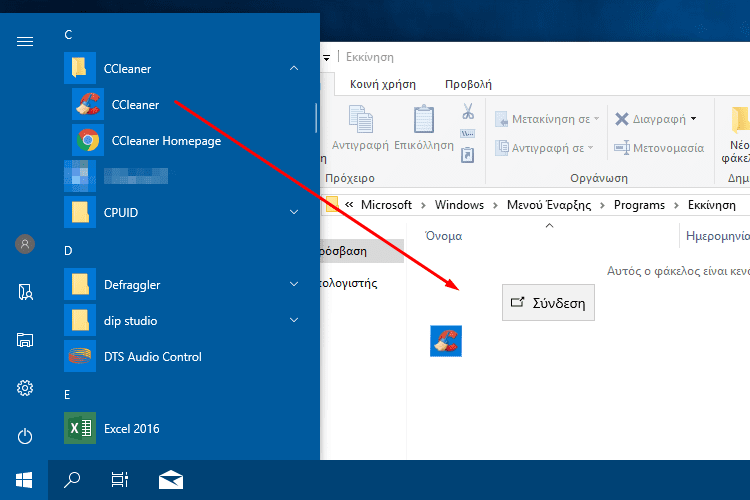
Task: Click letter D header in Start list
Action: 68,250
